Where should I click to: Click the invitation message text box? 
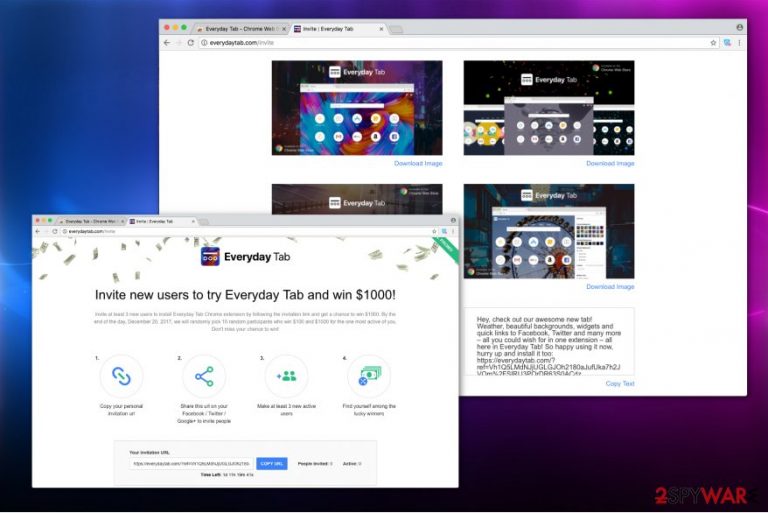[x=549, y=342]
